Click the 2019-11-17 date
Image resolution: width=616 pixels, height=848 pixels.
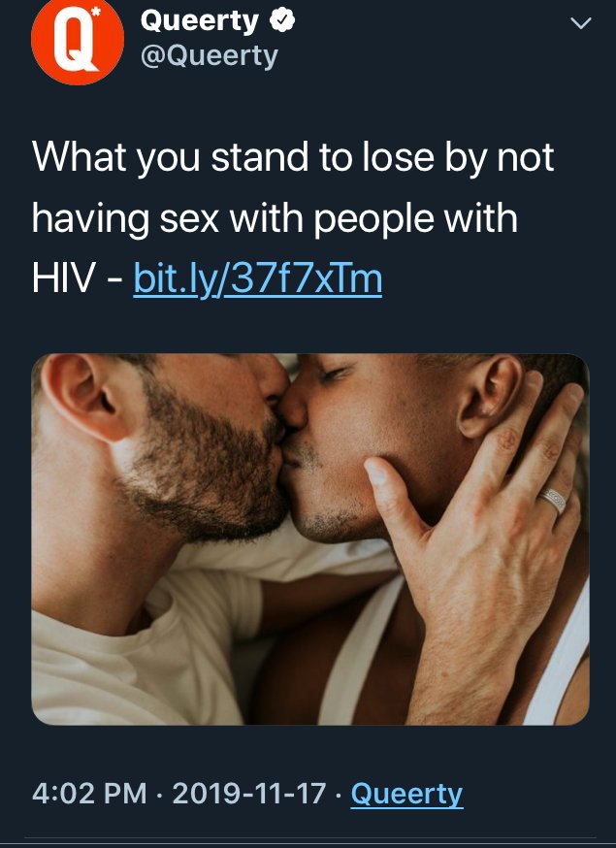(x=249, y=794)
